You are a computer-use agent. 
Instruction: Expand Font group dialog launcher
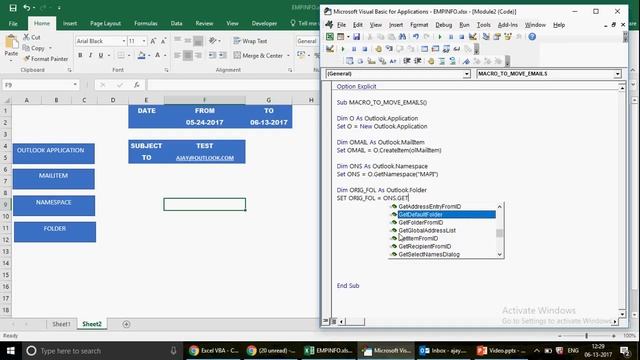click(x=167, y=70)
